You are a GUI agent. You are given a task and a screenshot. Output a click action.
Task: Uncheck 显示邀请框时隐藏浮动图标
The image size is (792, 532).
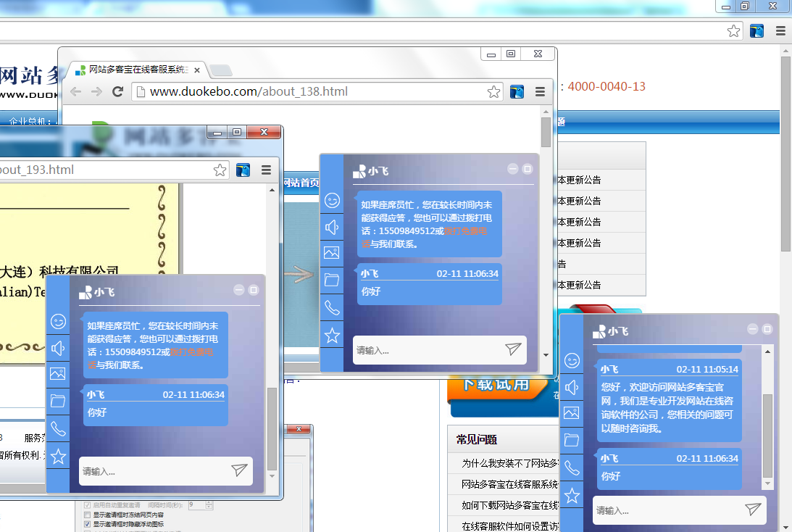tap(88, 525)
